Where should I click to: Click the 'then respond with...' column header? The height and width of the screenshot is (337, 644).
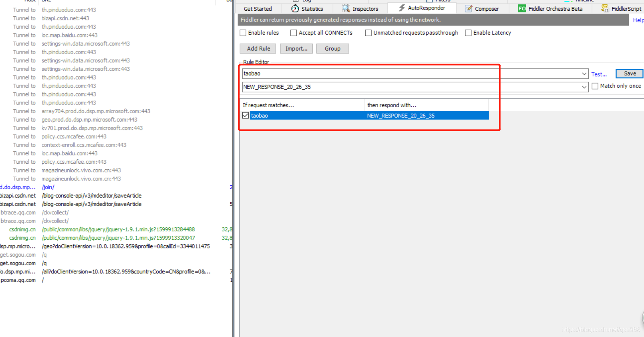click(426, 105)
